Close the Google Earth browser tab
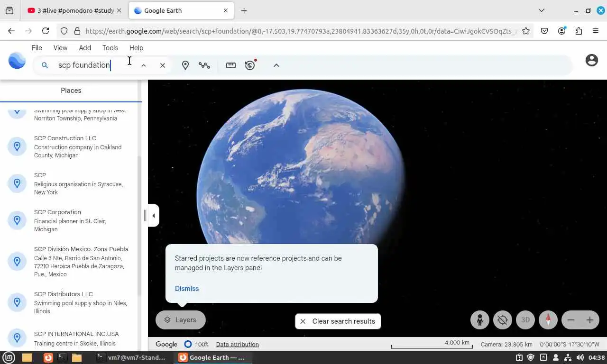Image resolution: width=607 pixels, height=364 pixels. click(x=226, y=10)
